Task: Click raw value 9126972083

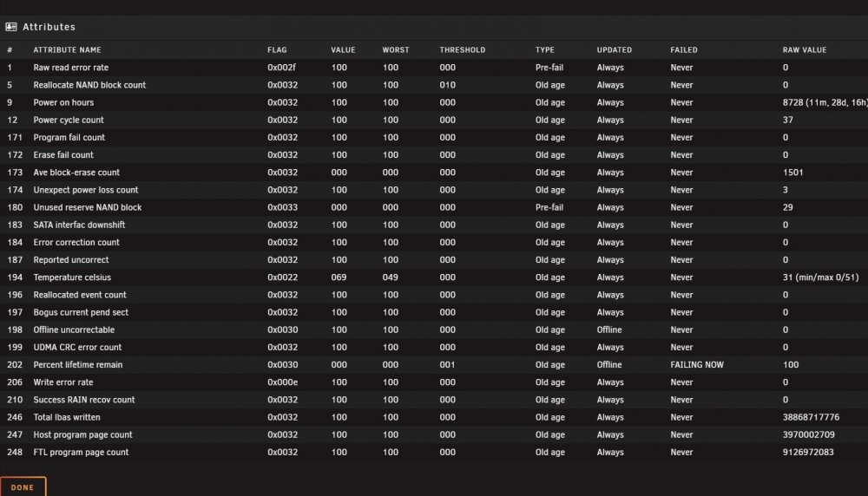Action: pyautogui.click(x=807, y=453)
